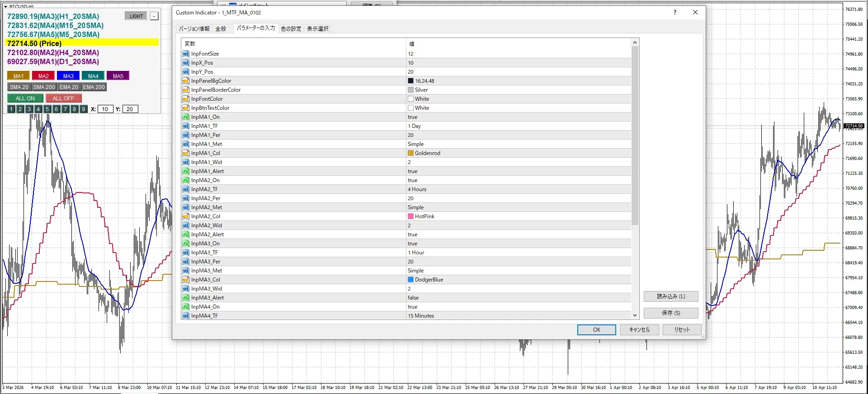Click the boolean icon beside InpMA1_Alert
Screen dimensions: 868x394
coord(185,171)
